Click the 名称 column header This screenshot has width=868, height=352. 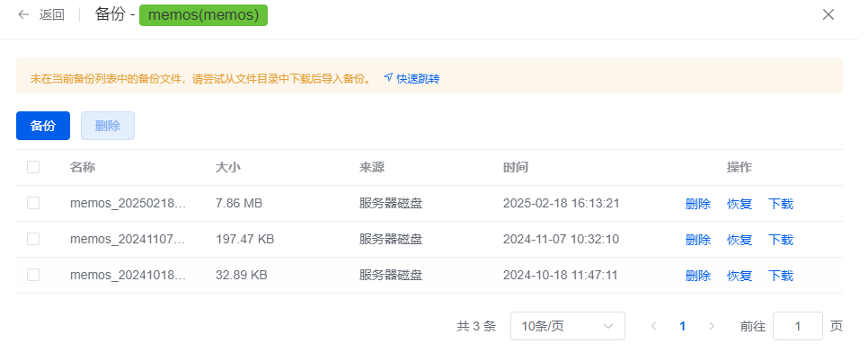83,168
